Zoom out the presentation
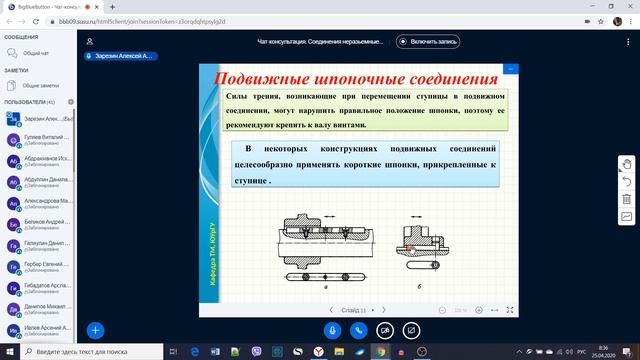Viewport: 640px width, 360px height. (442, 310)
